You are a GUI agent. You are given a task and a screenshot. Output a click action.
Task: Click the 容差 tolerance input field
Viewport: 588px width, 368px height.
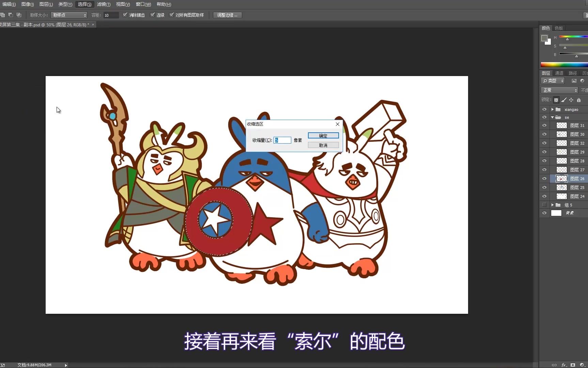111,15
